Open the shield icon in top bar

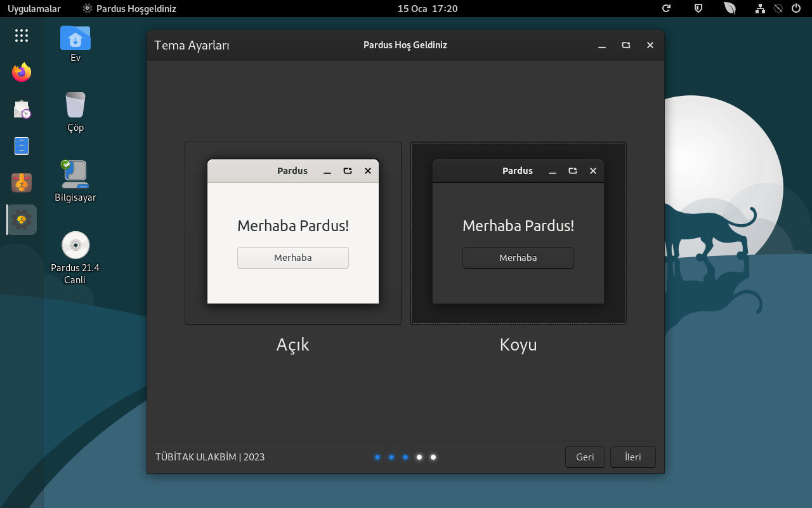pyautogui.click(x=698, y=9)
